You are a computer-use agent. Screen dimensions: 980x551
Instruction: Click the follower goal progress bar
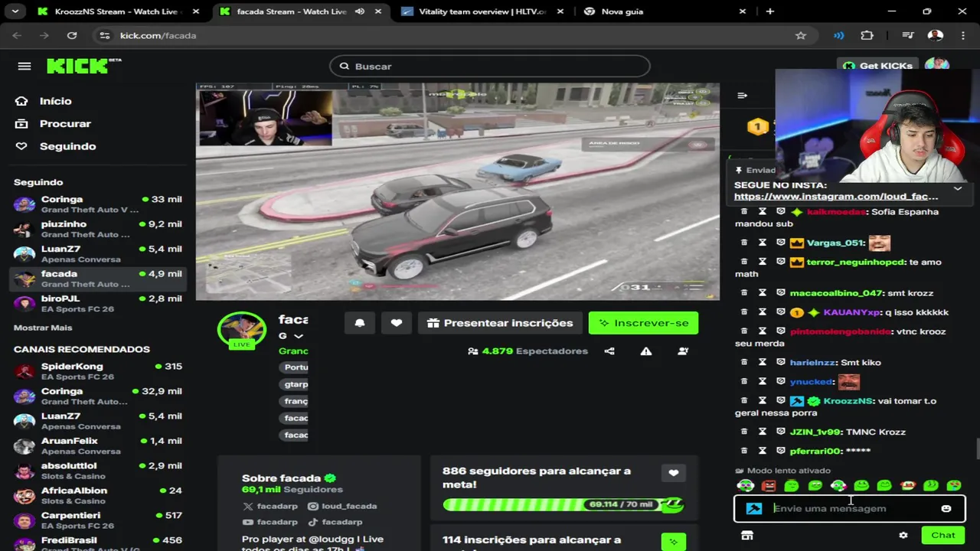(563, 504)
